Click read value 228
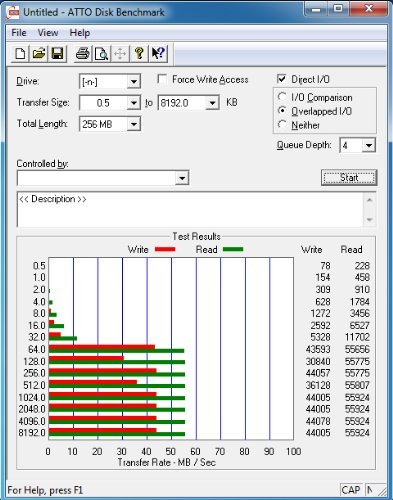Viewport: 393px width, 500px height. [362, 266]
